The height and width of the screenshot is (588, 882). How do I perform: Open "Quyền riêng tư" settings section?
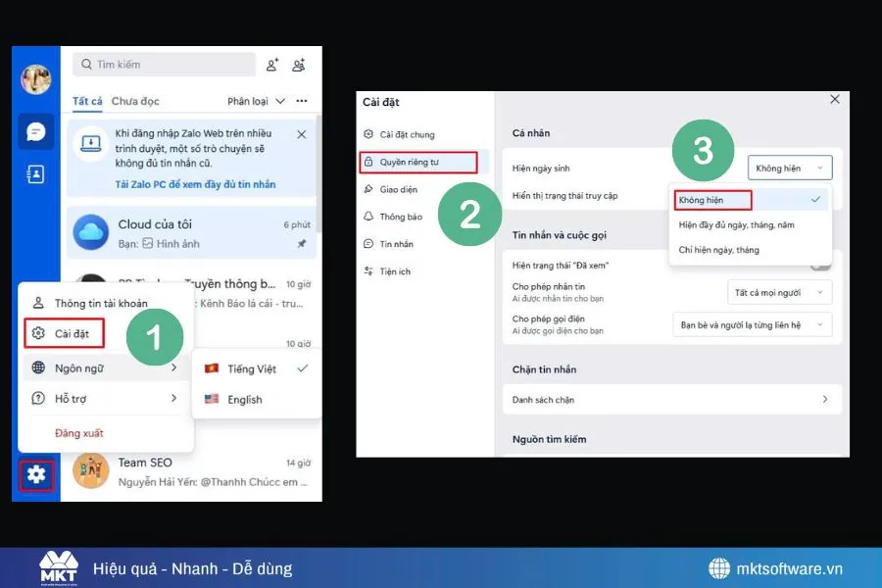pyautogui.click(x=418, y=162)
